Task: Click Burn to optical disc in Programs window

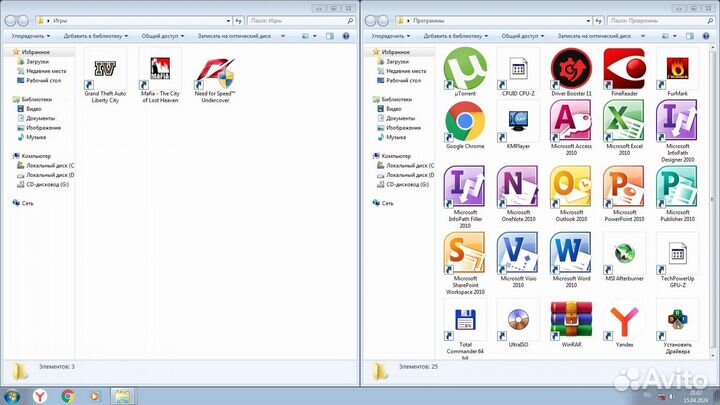Action: (594, 36)
